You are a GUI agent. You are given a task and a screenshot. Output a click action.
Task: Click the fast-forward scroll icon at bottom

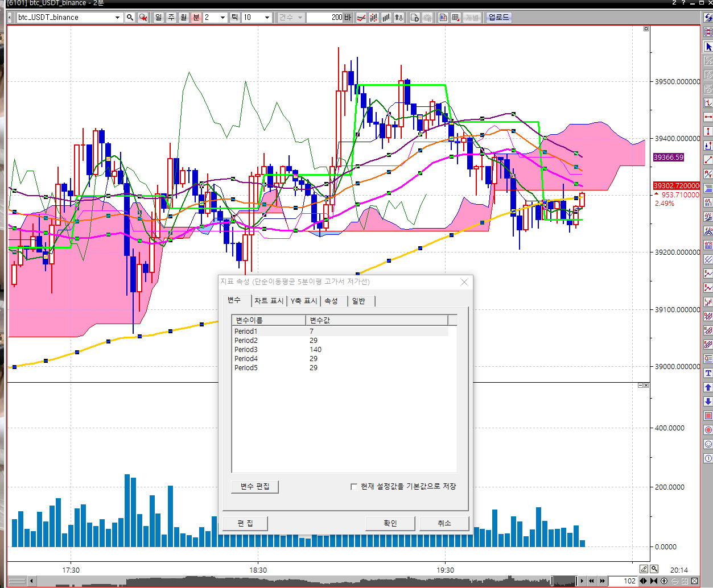click(601, 581)
